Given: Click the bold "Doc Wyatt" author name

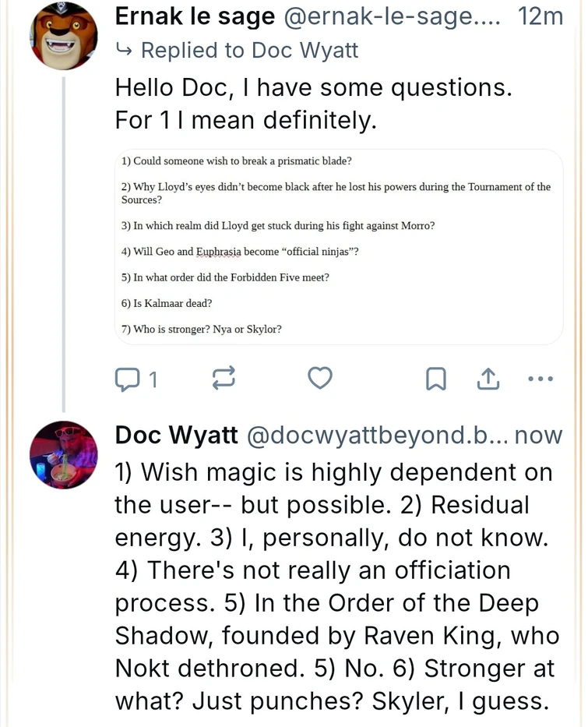Looking at the screenshot, I should (177, 435).
